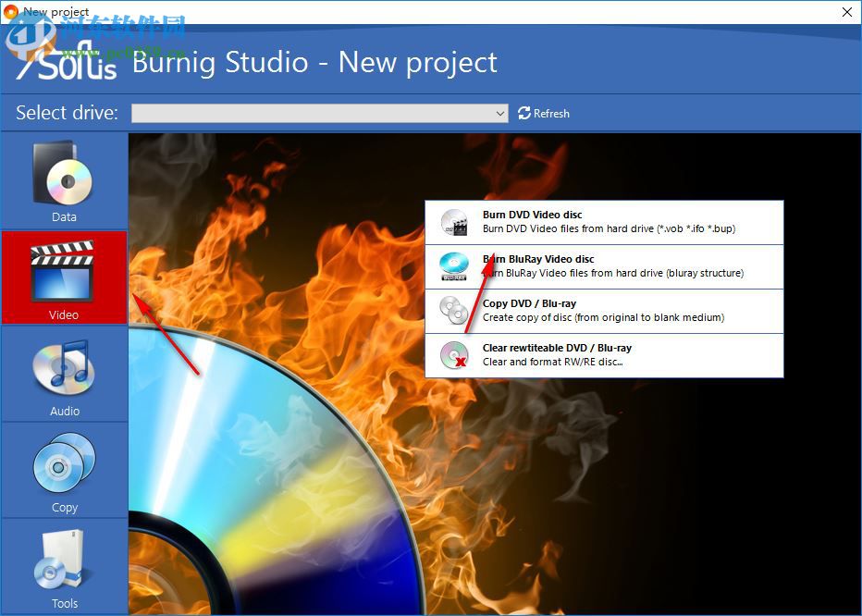Click the red X disc icon for Clear rewritable
The image size is (862, 616).
click(x=453, y=355)
